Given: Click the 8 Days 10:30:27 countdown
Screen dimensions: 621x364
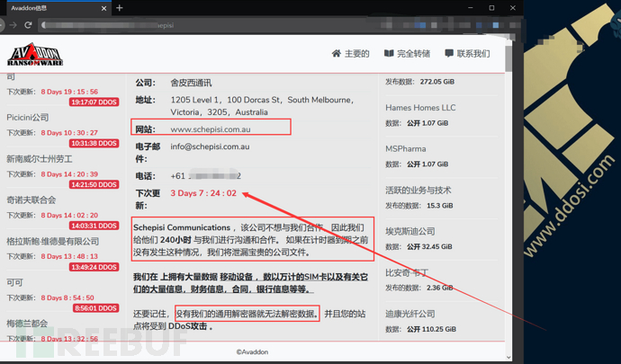Looking at the screenshot, I should click(69, 133).
